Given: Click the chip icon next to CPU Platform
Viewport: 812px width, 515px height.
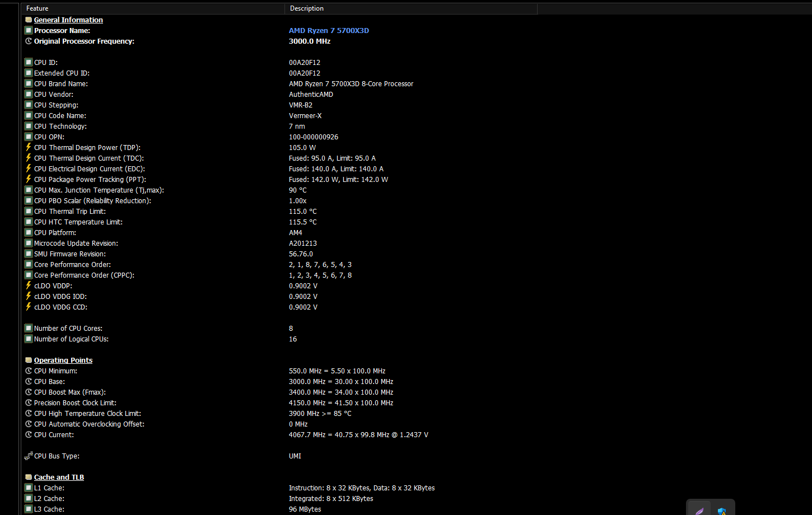Looking at the screenshot, I should (29, 233).
